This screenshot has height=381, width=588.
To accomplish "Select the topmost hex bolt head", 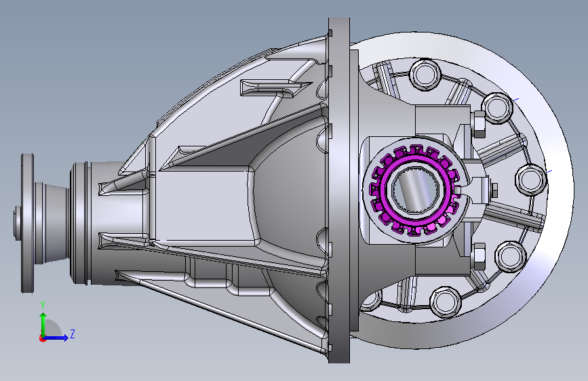I will pyautogui.click(x=425, y=75).
